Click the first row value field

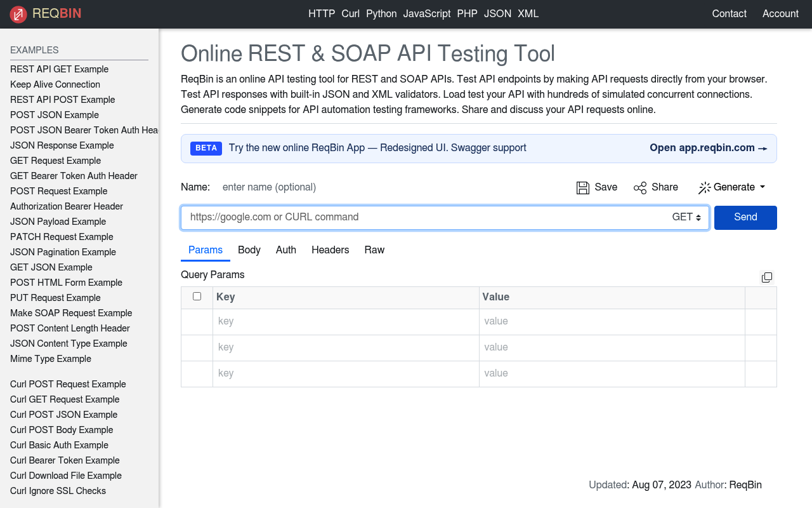click(612, 322)
